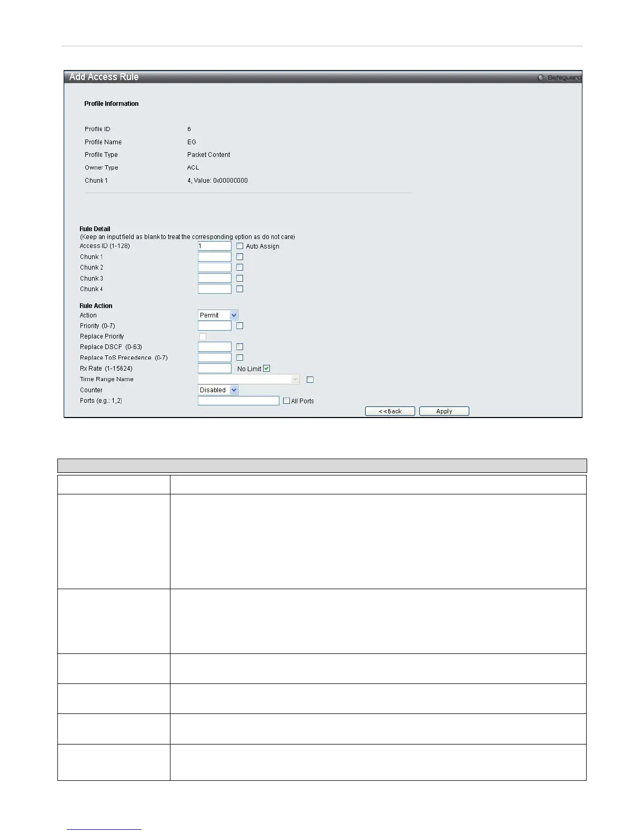
Task: Focus the Replace ToS Precedence input field
Action: tap(215, 358)
